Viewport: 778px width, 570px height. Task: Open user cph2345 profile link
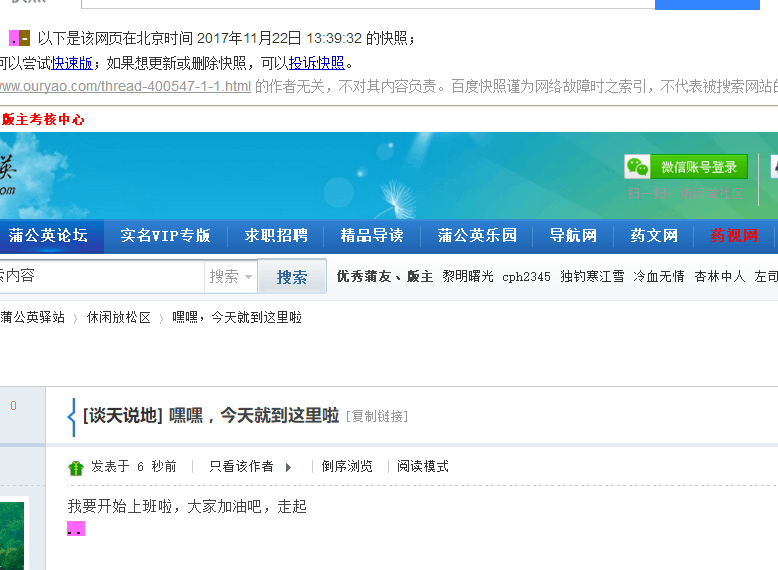(526, 277)
